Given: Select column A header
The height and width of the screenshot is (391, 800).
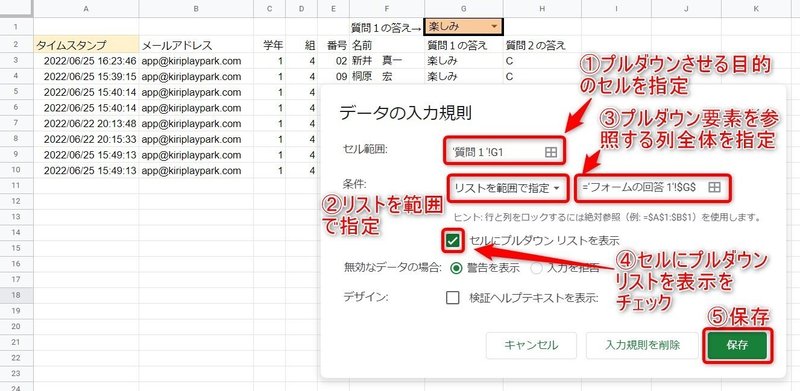Looking at the screenshot, I should pos(86,9).
